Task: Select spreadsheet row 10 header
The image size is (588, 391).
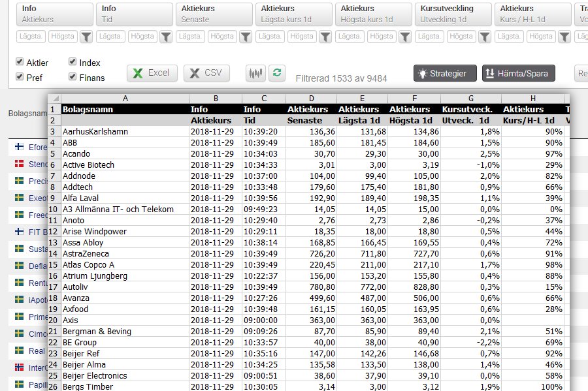Action: point(54,210)
